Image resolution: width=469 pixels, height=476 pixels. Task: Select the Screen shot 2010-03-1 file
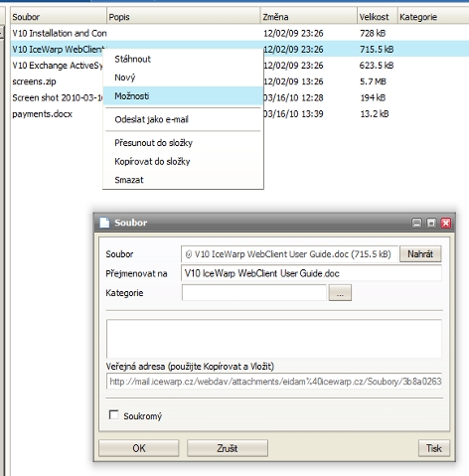(57, 97)
